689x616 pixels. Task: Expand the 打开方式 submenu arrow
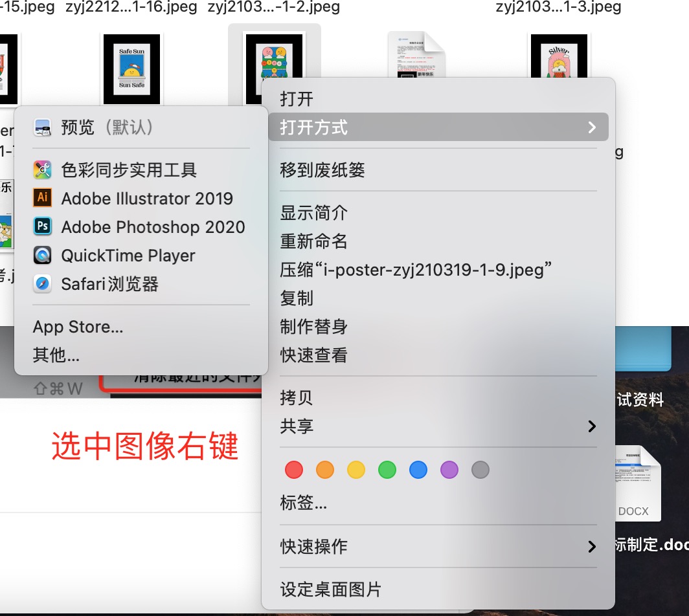pyautogui.click(x=591, y=127)
